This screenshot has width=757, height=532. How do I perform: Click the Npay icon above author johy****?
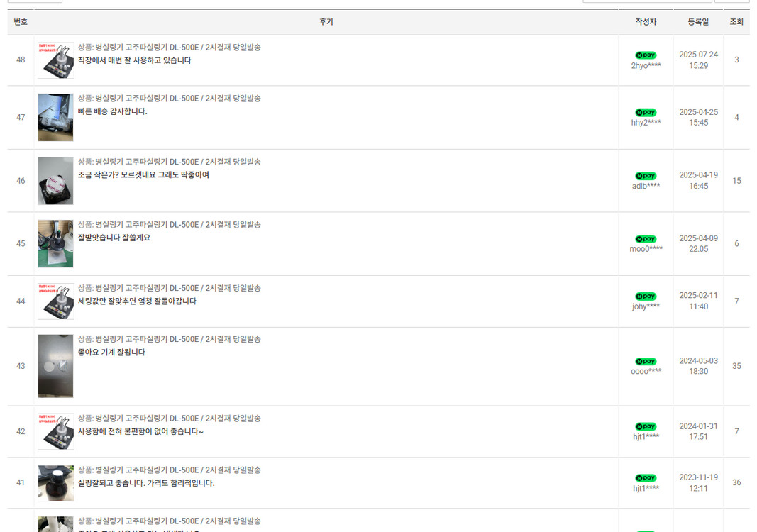(x=646, y=297)
